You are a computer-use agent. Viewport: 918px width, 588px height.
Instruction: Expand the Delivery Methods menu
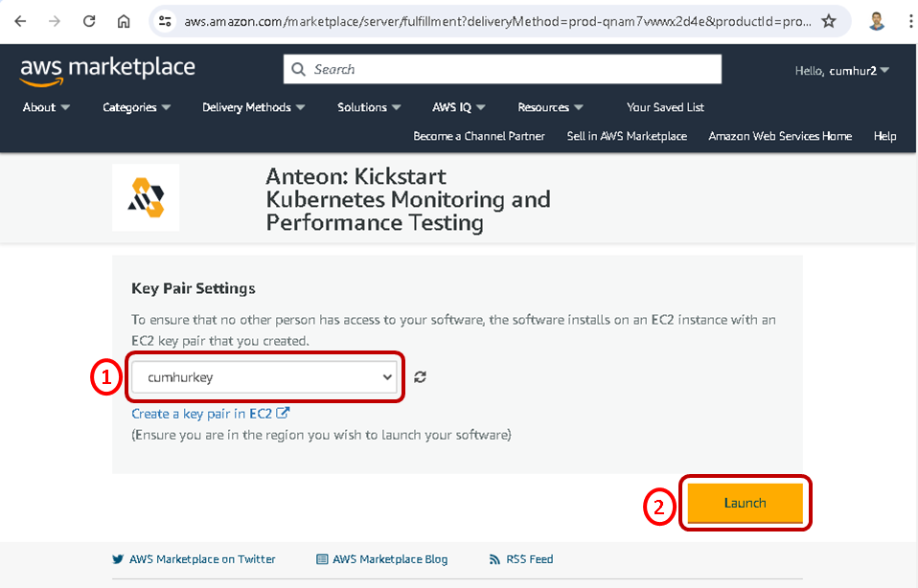tap(253, 107)
